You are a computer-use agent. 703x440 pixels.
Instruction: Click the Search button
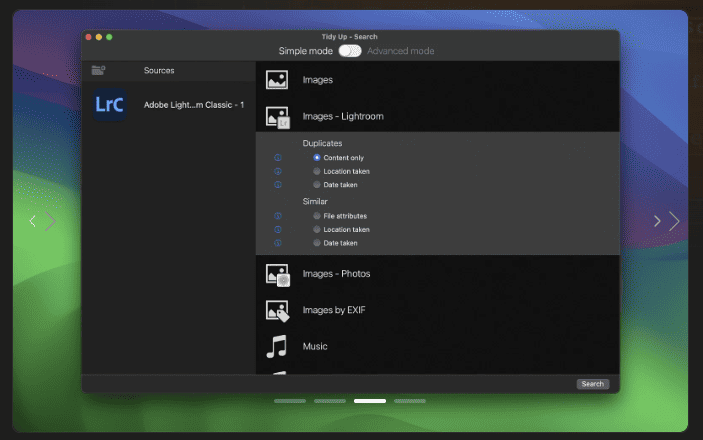(592, 384)
